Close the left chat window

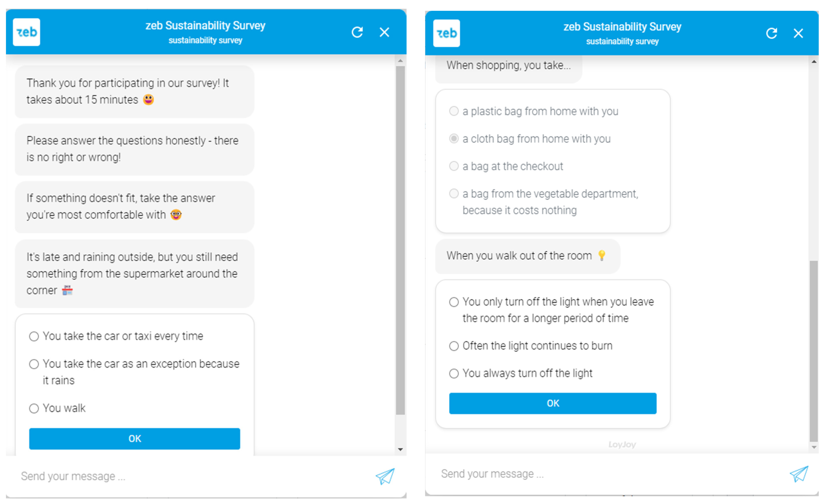coord(384,32)
